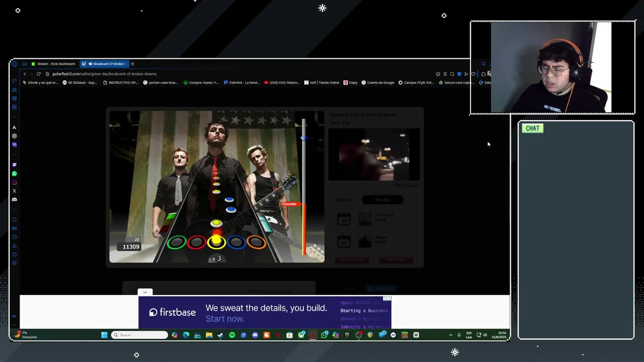Screen dimensions: 644x362
Task: Open the Aria AI sidebar icon
Action: (x=14, y=127)
